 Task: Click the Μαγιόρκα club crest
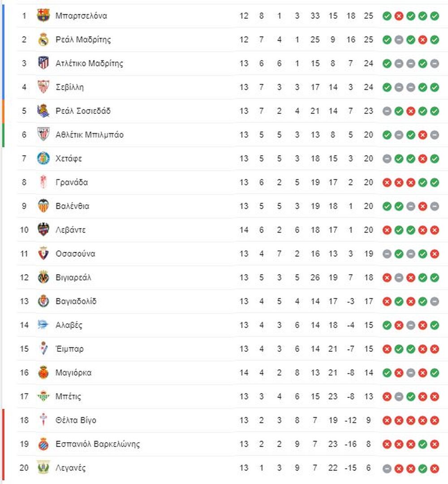point(43,372)
